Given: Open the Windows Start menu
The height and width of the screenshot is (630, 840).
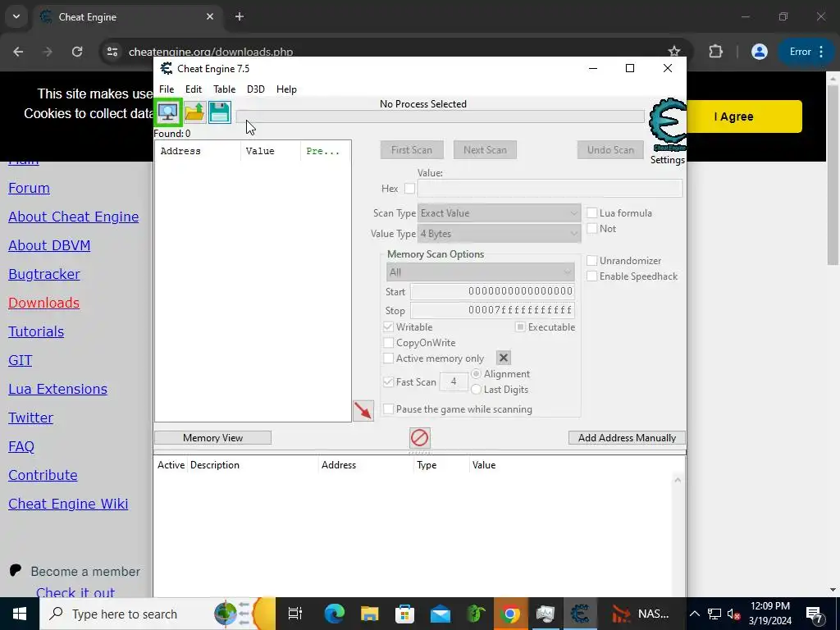Looking at the screenshot, I should click(20, 614).
